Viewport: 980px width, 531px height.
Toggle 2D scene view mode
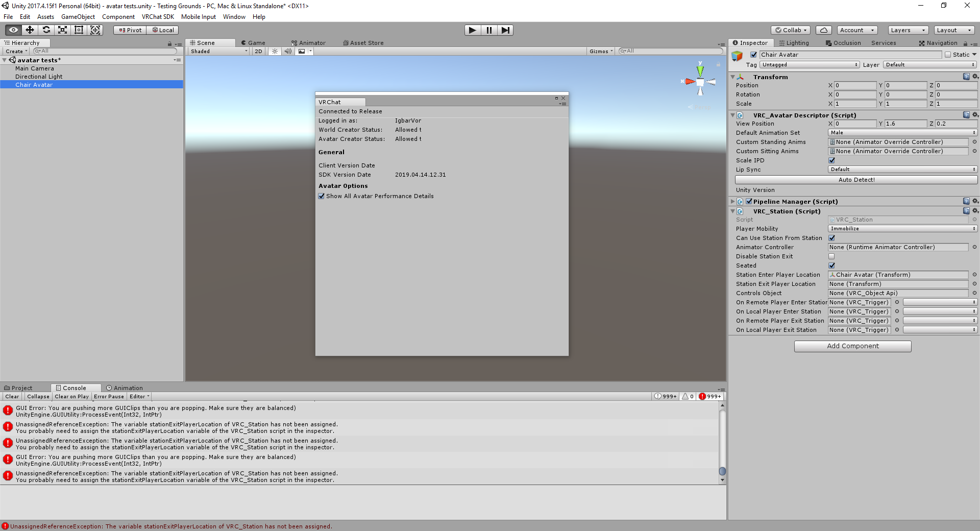click(x=258, y=51)
